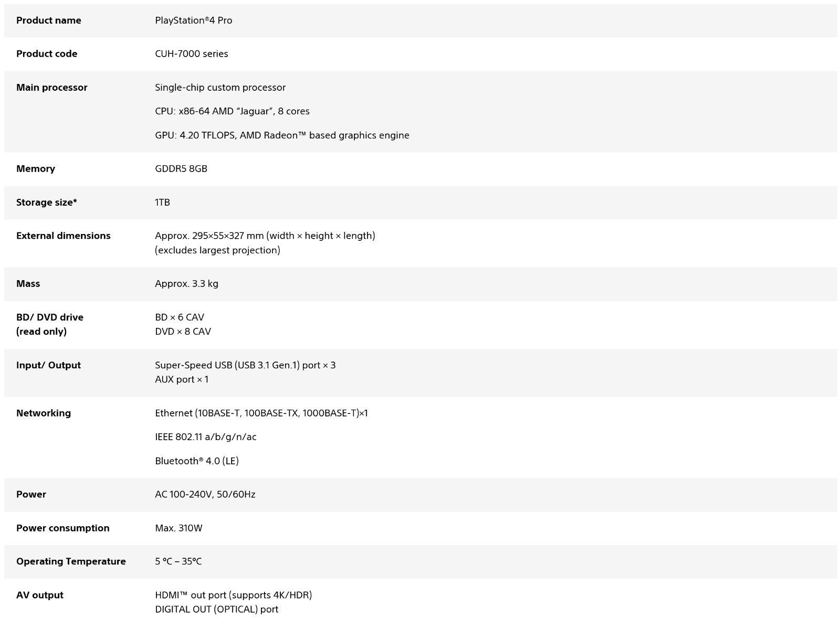Click the HDMI™ out port line
This screenshot has width=840, height=629.
click(x=233, y=595)
